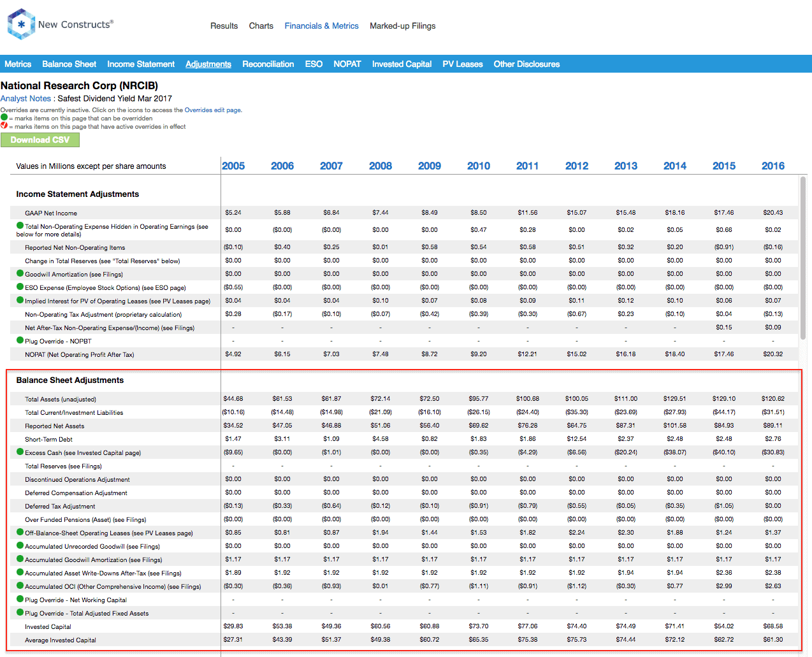Click the Discontinued Operations Adjustment label
This screenshot has width=812, height=657.
tap(77, 480)
